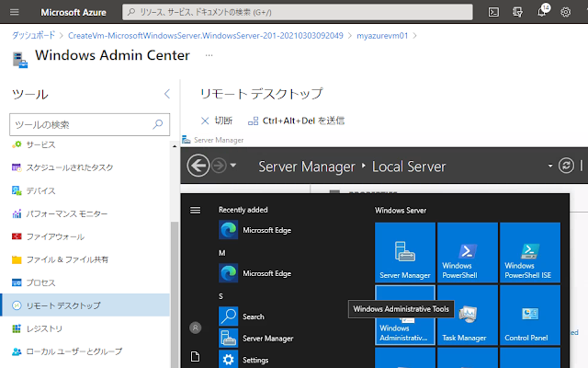The height and width of the screenshot is (368, 588).
Task: Click Local Server breadcrumb text
Action: [409, 167]
